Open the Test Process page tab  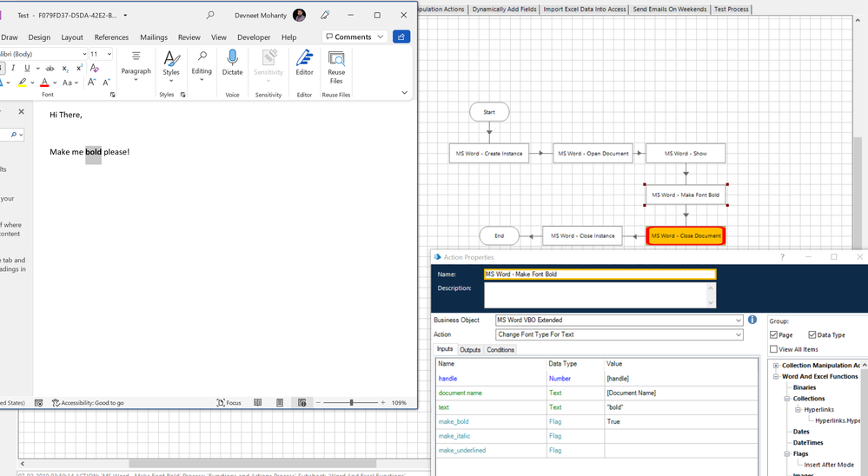point(731,9)
